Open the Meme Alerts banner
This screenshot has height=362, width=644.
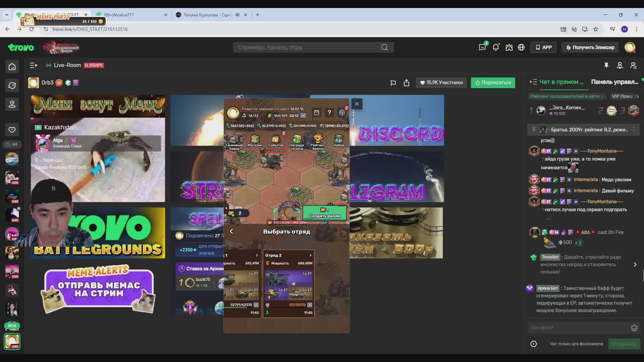(98, 289)
